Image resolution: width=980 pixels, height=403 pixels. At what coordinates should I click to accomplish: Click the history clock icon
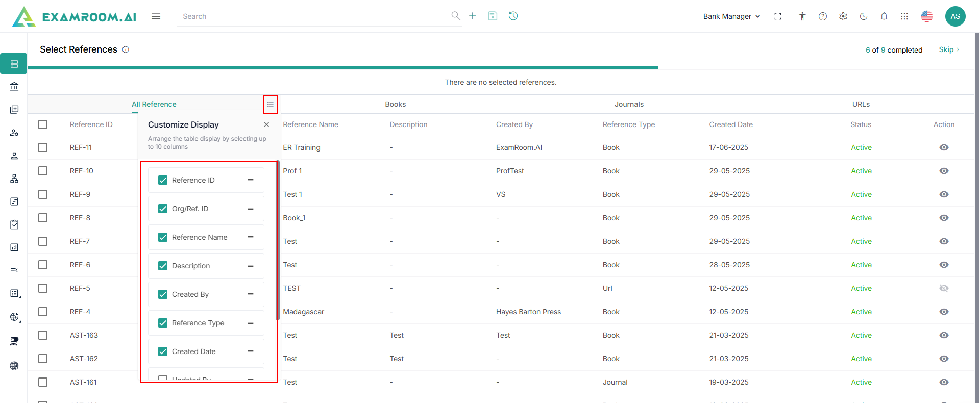click(x=513, y=16)
